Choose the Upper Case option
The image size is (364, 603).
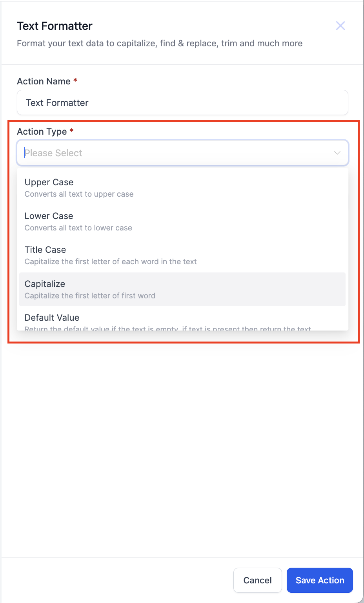[x=182, y=188]
